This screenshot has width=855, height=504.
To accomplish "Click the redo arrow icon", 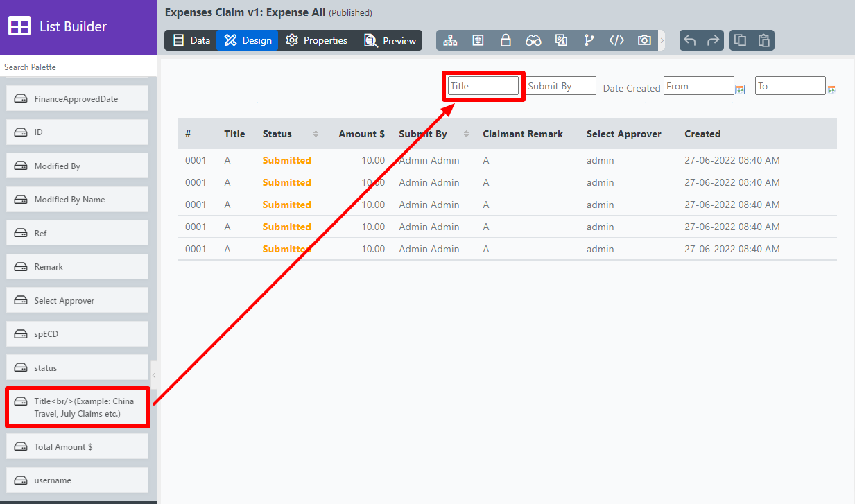I will [x=713, y=40].
